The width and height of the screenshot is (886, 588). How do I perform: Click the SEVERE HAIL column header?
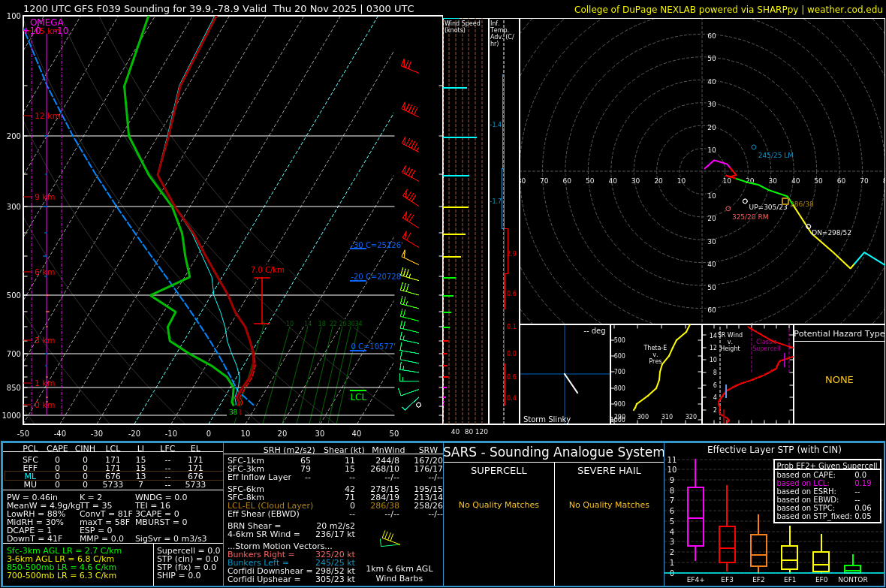tap(608, 470)
